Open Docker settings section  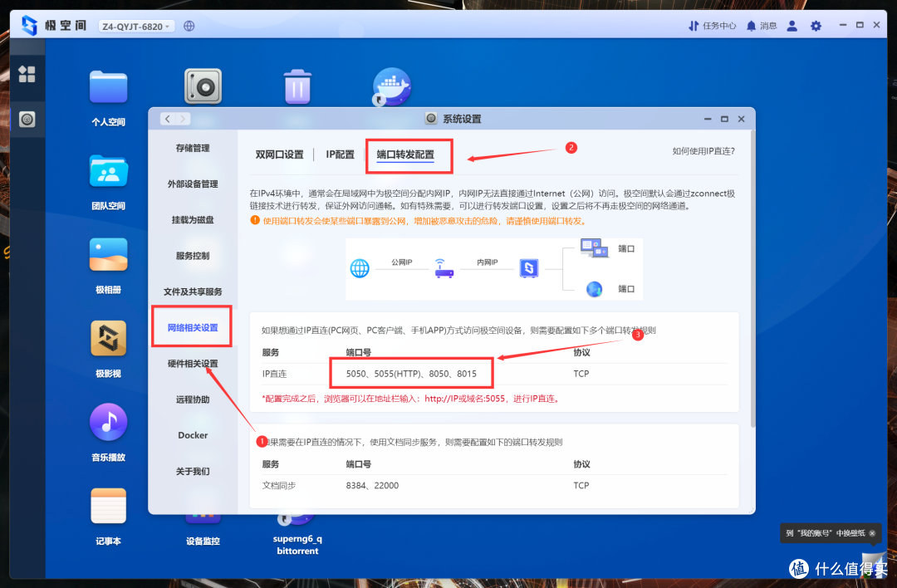(192, 435)
